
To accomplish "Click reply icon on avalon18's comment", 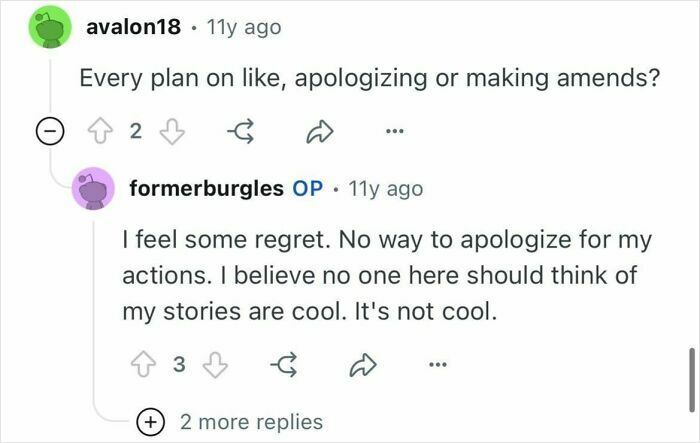I will [241, 131].
